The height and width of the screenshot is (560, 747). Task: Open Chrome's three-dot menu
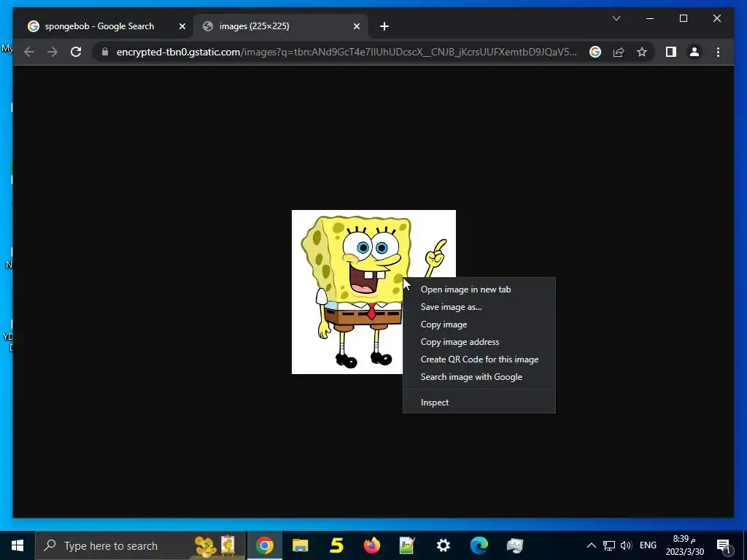pos(718,52)
